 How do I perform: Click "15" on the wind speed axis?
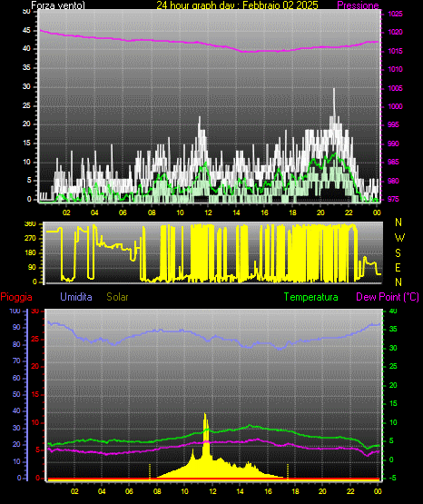[26, 143]
